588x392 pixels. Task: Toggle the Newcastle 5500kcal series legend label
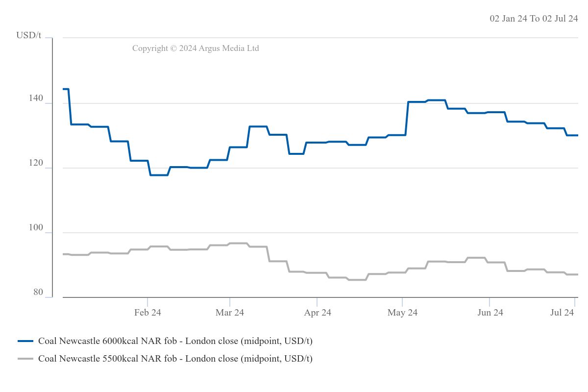[x=175, y=359]
